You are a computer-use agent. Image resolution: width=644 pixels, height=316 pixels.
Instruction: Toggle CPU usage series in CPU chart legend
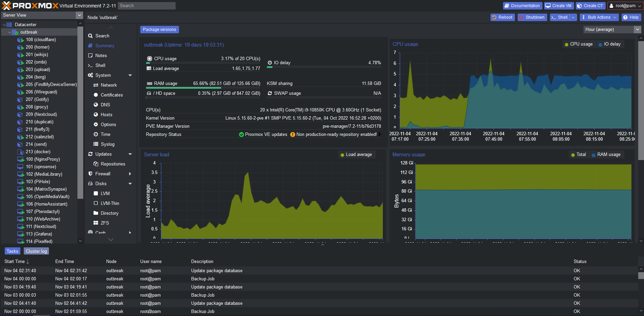coord(578,44)
